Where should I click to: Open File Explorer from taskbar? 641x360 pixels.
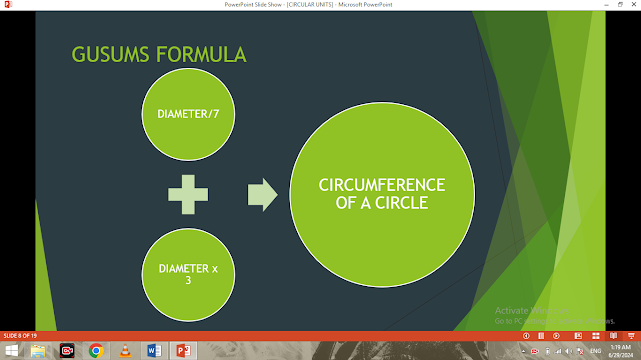point(38,351)
